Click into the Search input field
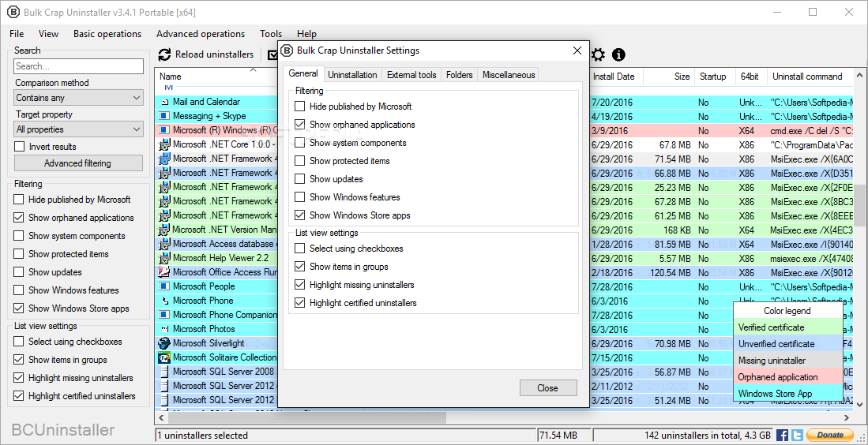Screen dimensions: 868x445 (79, 66)
